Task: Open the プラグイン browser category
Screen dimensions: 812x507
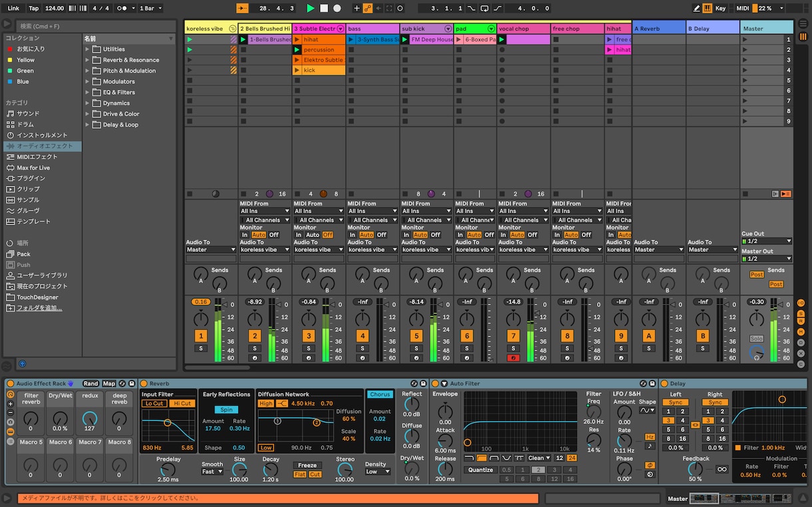Action: 43,179
